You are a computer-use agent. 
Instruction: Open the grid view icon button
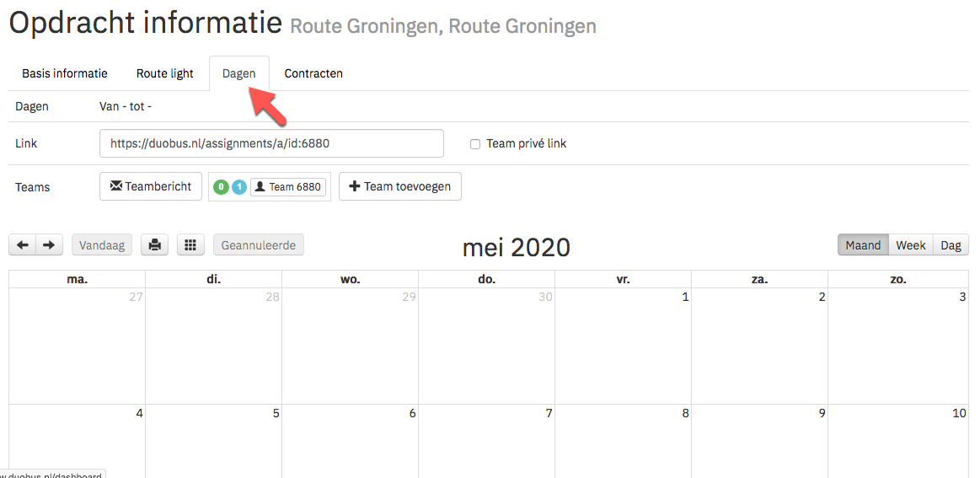tap(190, 244)
